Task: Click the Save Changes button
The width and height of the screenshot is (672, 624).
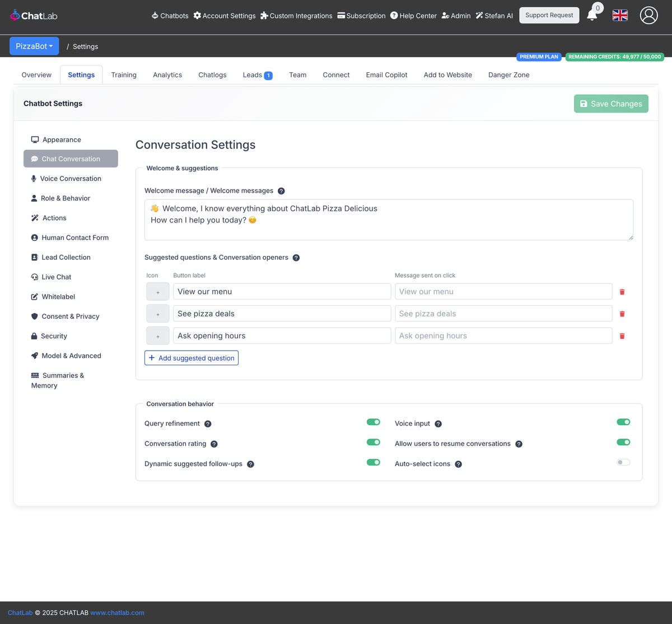Action: 611,104
